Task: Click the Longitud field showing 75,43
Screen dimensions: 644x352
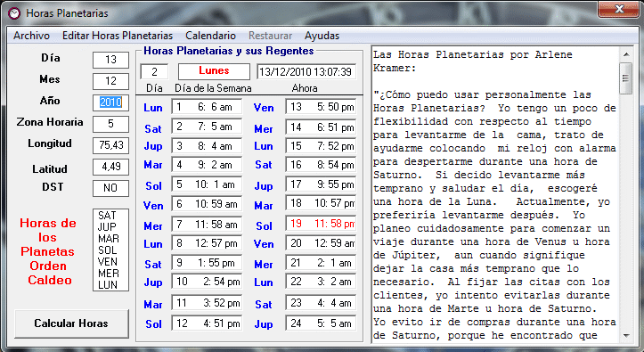Action: (x=110, y=145)
